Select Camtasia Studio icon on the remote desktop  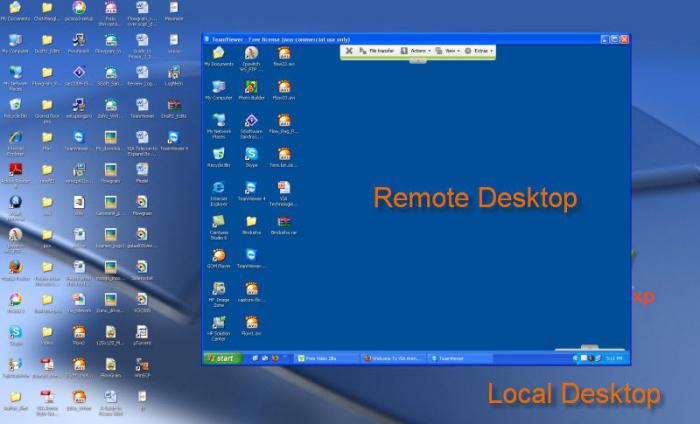point(219,227)
